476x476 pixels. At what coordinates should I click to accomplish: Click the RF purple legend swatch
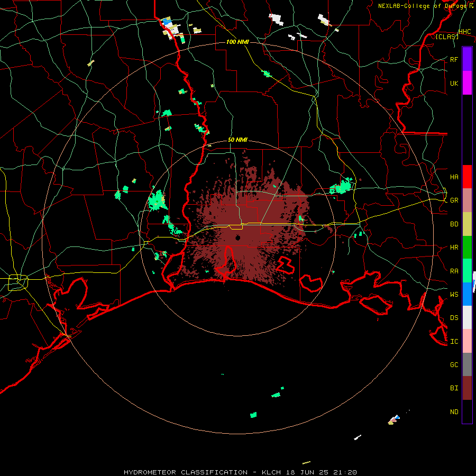pos(467,59)
